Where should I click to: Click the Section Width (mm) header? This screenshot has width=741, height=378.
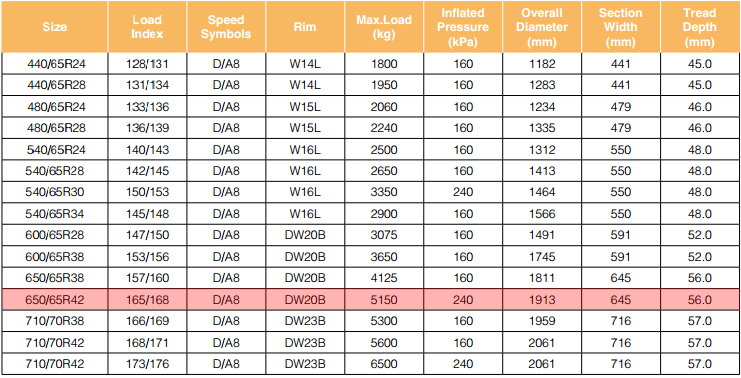(620, 26)
